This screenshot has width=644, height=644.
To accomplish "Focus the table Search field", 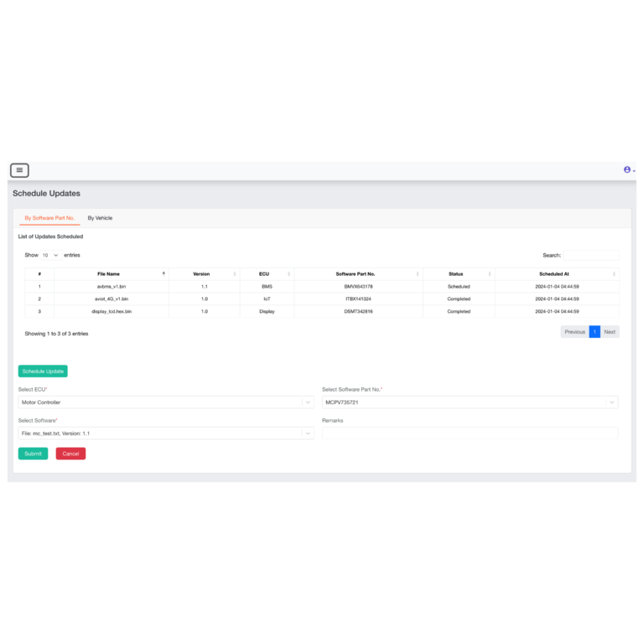I will (x=590, y=255).
